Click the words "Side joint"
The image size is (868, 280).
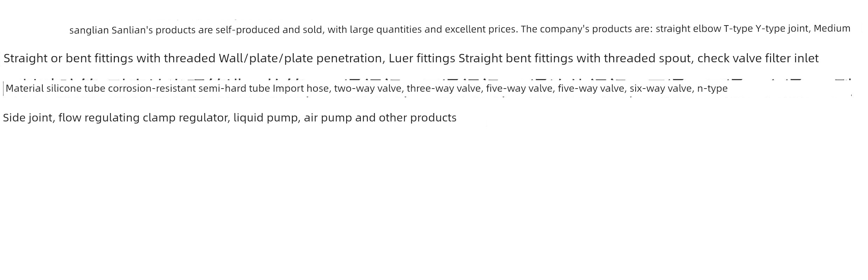(28, 118)
